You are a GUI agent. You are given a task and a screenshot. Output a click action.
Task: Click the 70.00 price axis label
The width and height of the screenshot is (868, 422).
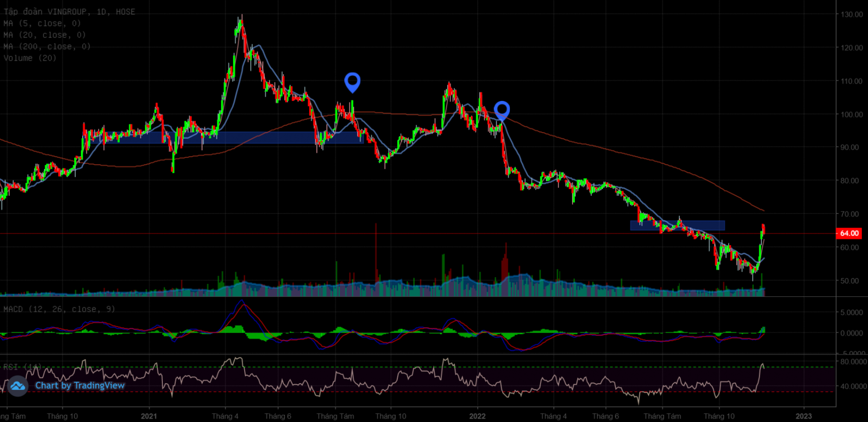pyautogui.click(x=849, y=214)
